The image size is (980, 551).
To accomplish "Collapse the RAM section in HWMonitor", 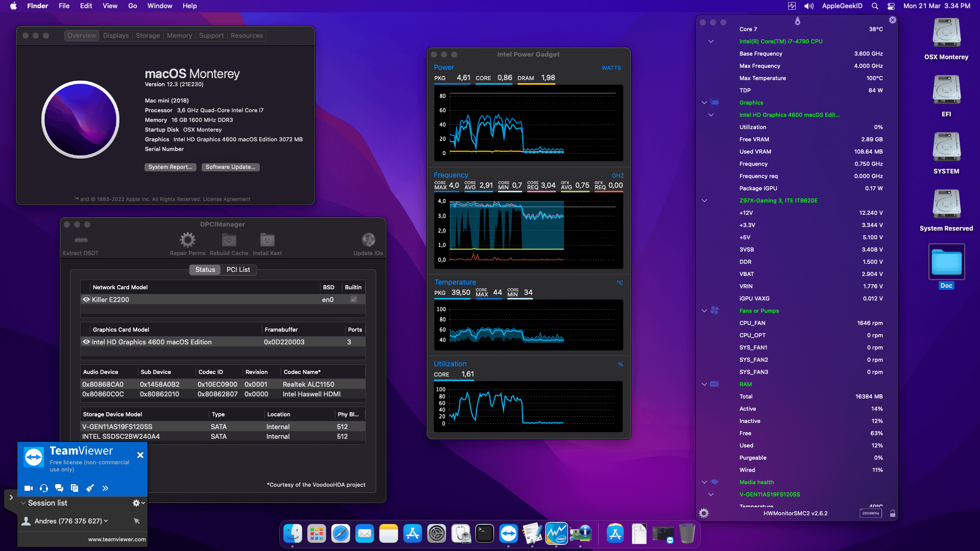I will 704,384.
